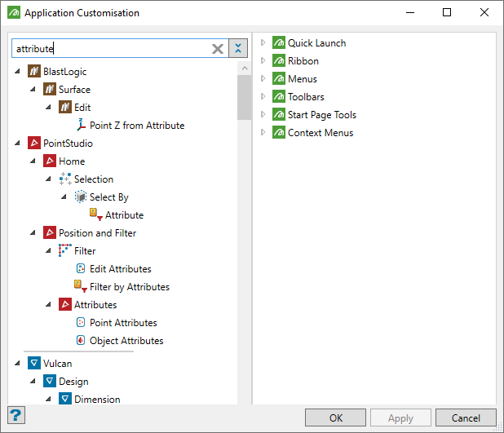Click the Point Attributes icon

pos(81,322)
